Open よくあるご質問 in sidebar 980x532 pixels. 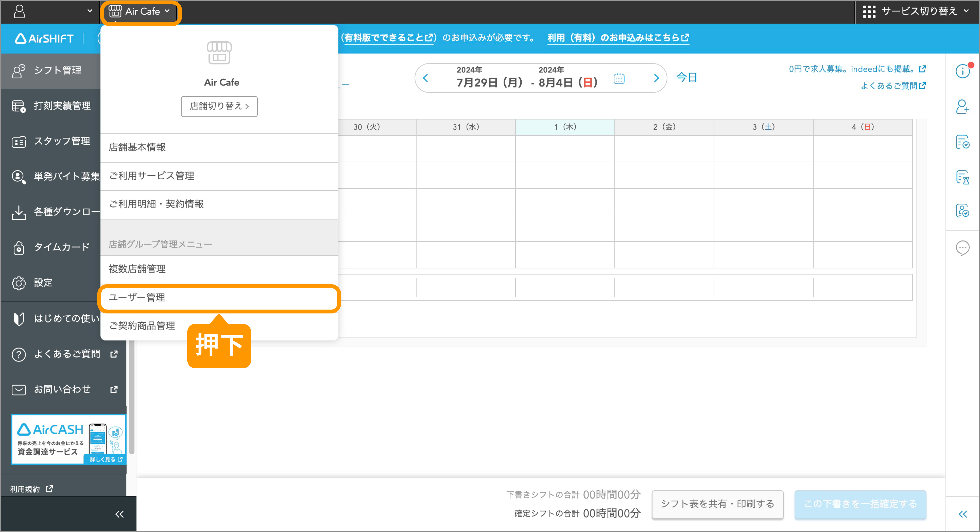64,354
